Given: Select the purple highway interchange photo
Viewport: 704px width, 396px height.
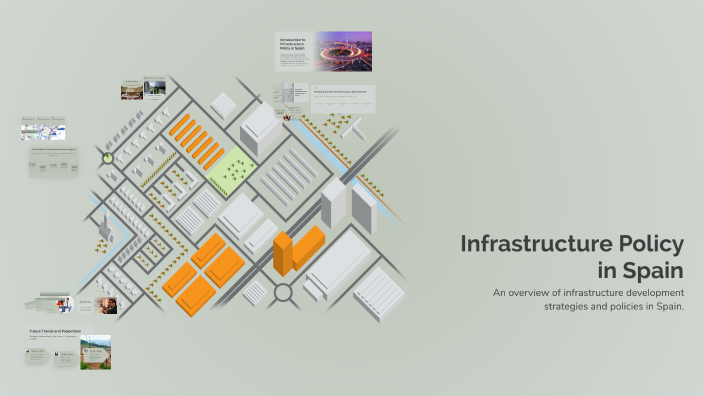Looking at the screenshot, I should 343,52.
